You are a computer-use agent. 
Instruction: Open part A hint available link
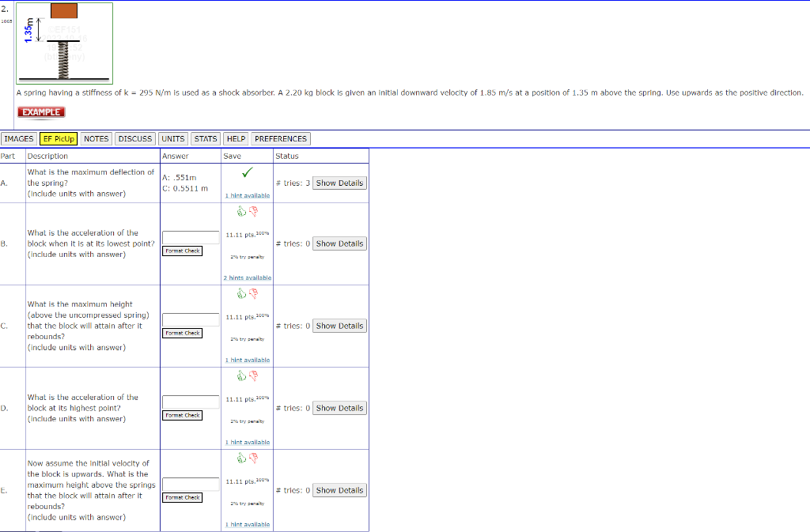click(x=248, y=195)
